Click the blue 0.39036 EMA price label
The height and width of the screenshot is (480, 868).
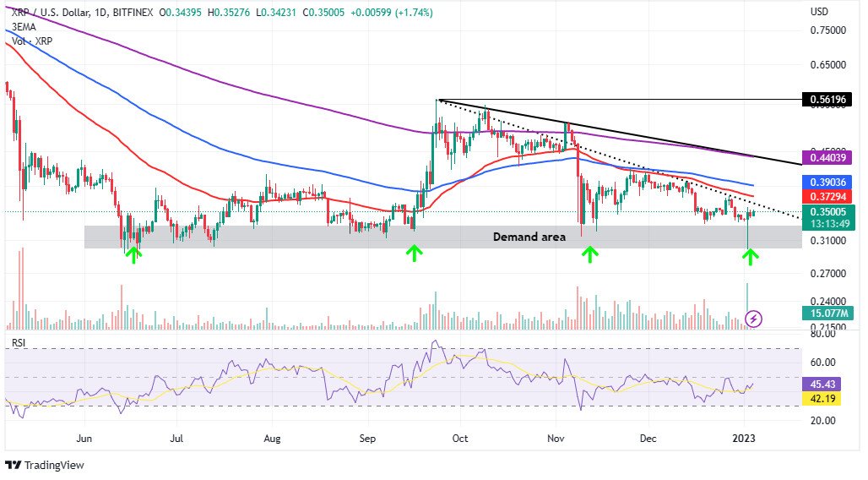[827, 182]
